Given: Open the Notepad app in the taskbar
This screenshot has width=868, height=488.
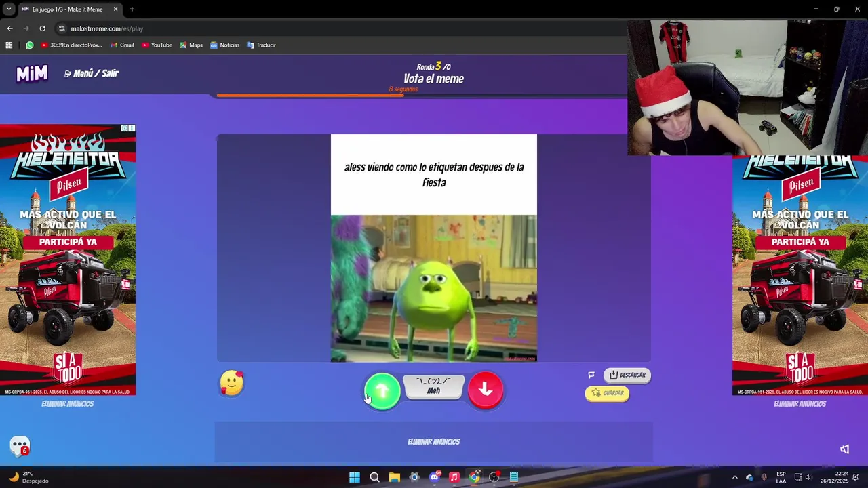Looking at the screenshot, I should [x=514, y=477].
